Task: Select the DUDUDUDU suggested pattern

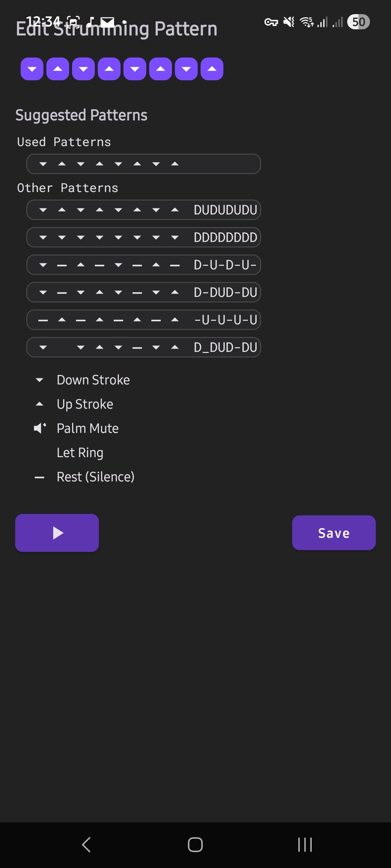Action: pos(144,210)
